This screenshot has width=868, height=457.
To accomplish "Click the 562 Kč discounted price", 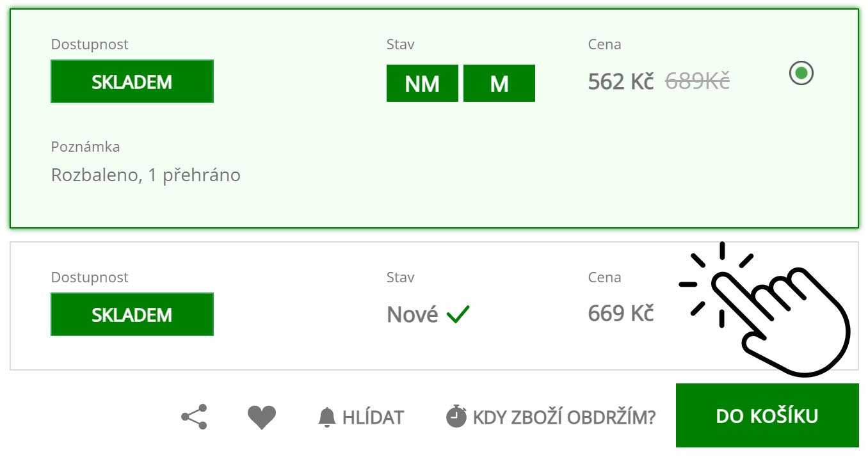I will [x=620, y=81].
